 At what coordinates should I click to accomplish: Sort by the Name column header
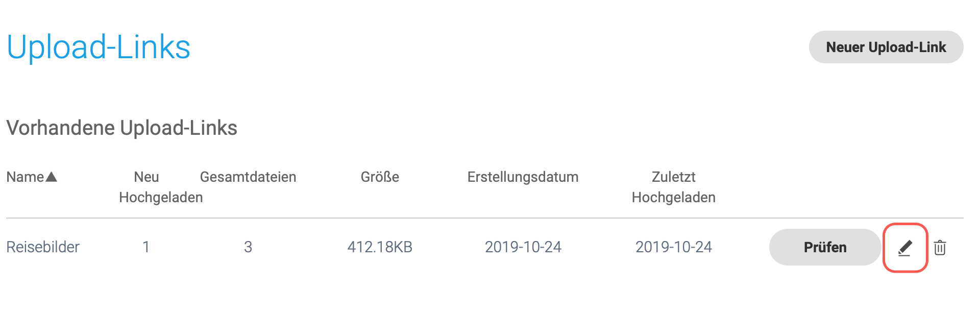(25, 177)
